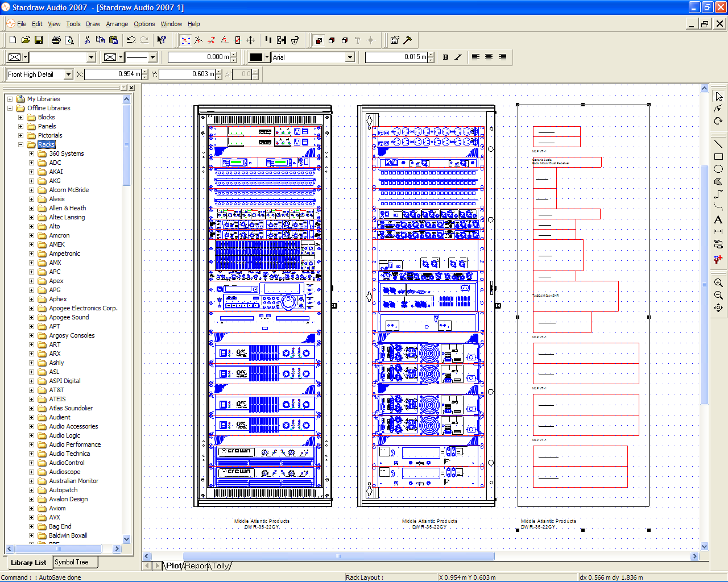
Task: Open the Arrange menu
Action: click(x=117, y=24)
